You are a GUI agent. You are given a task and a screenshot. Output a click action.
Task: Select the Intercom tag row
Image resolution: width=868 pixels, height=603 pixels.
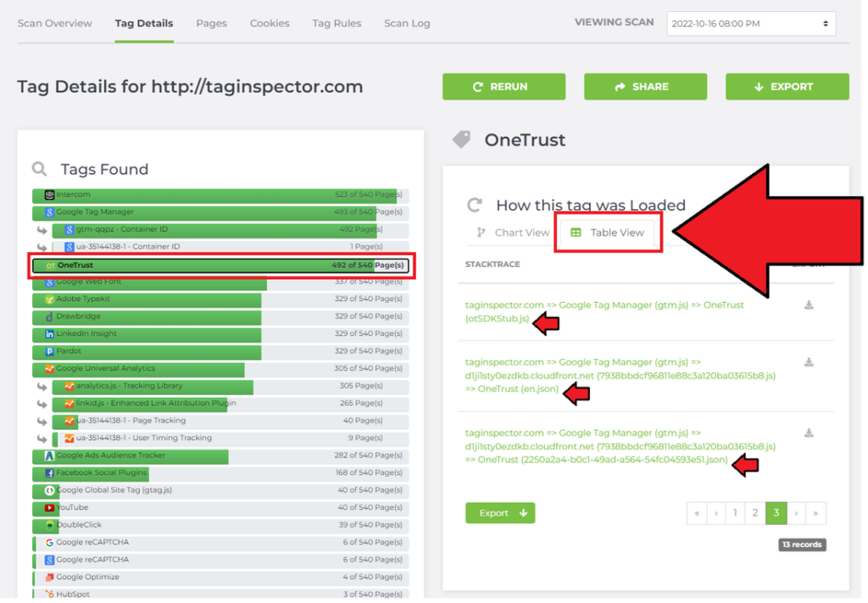pos(220,195)
